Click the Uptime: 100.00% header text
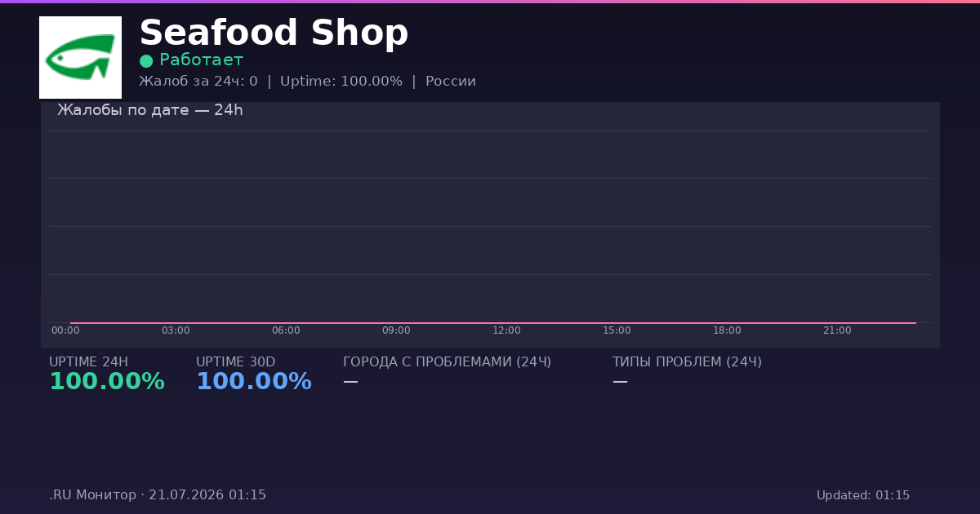This screenshot has width=980, height=514. (x=341, y=82)
